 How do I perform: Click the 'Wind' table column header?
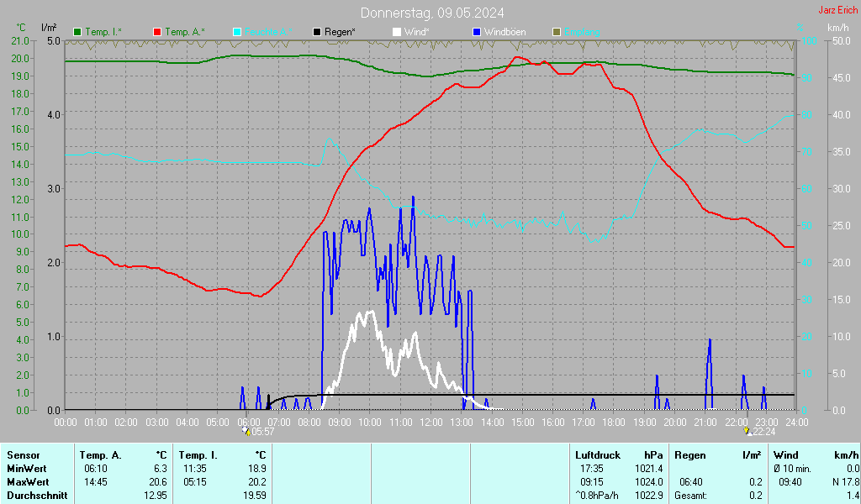(x=786, y=455)
